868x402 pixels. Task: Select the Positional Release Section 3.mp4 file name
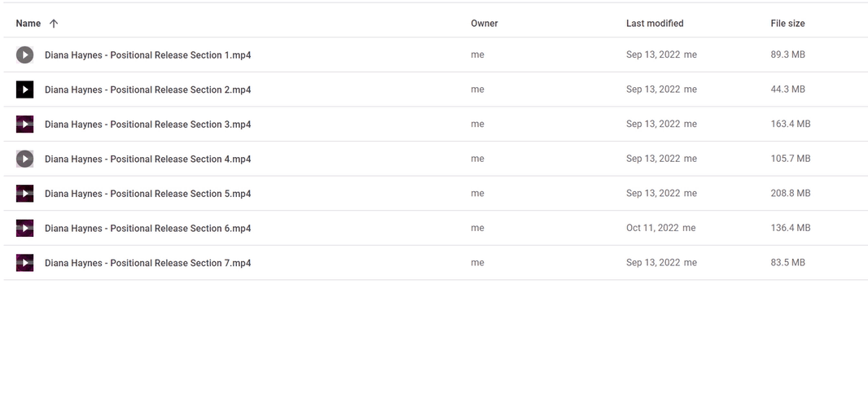148,125
